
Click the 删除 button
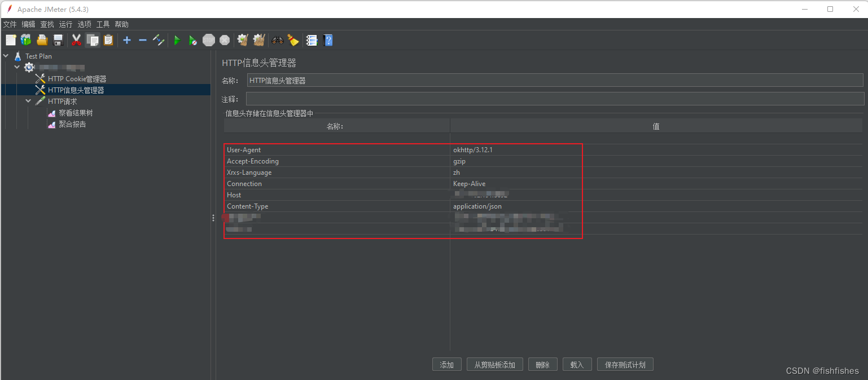(543, 365)
